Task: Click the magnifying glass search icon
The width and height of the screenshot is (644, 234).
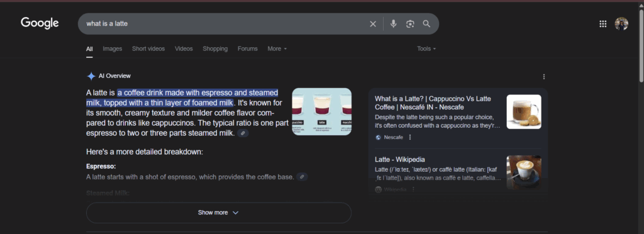Action: [427, 24]
